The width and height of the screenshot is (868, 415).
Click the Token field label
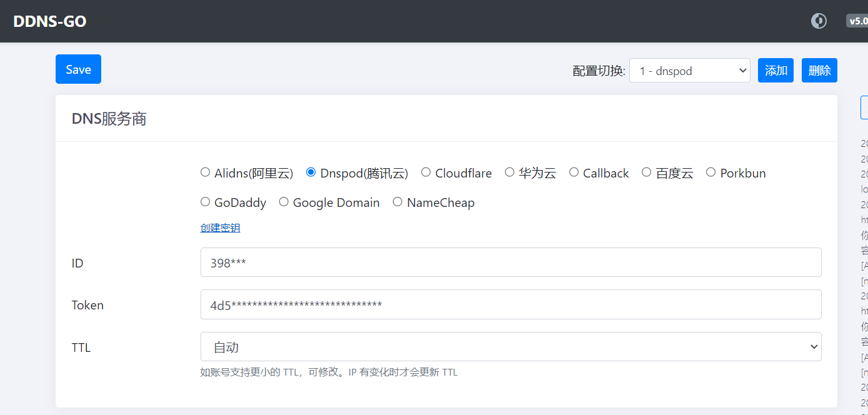[x=87, y=305]
